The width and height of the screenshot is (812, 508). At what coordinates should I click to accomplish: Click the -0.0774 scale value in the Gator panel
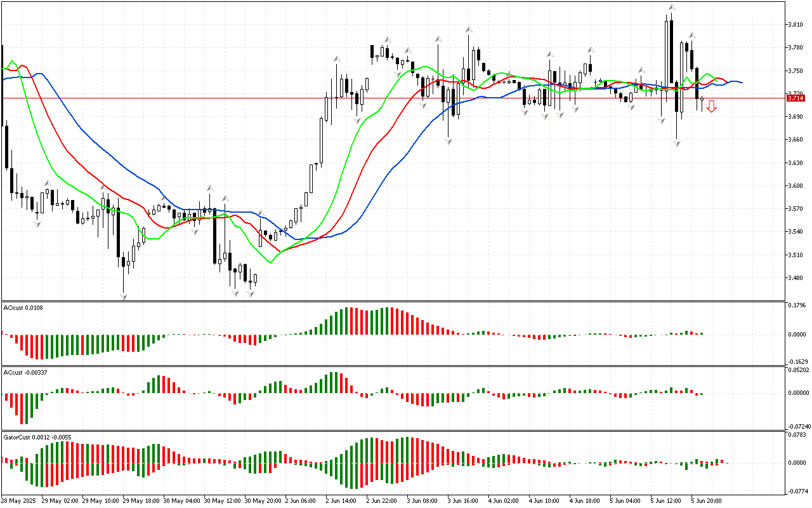pyautogui.click(x=796, y=491)
